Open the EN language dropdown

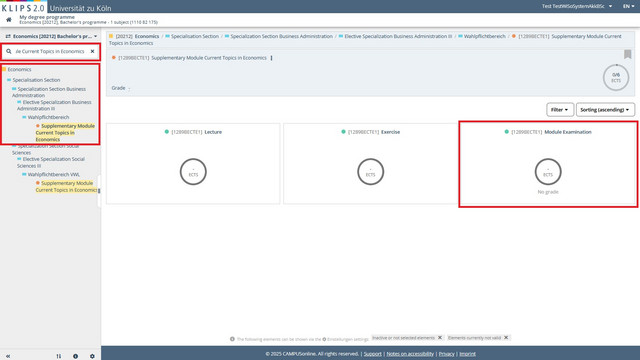coord(629,6)
